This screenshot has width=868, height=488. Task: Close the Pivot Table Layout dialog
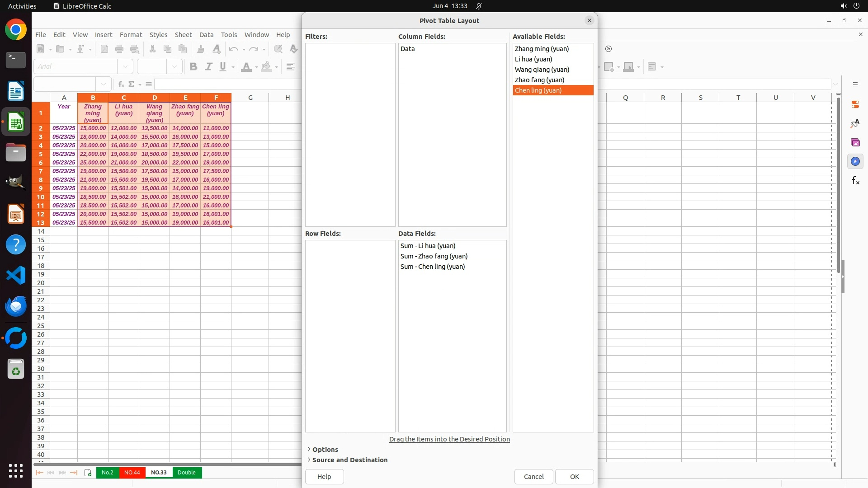click(x=589, y=20)
